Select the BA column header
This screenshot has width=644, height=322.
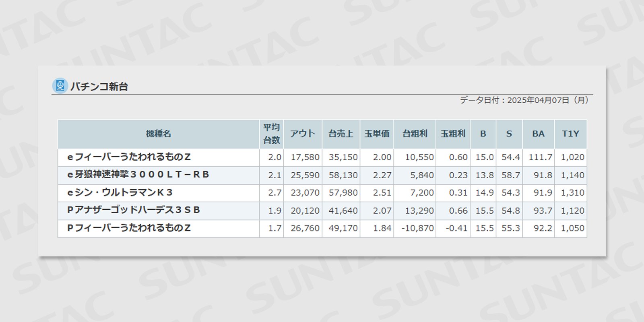pyautogui.click(x=539, y=134)
